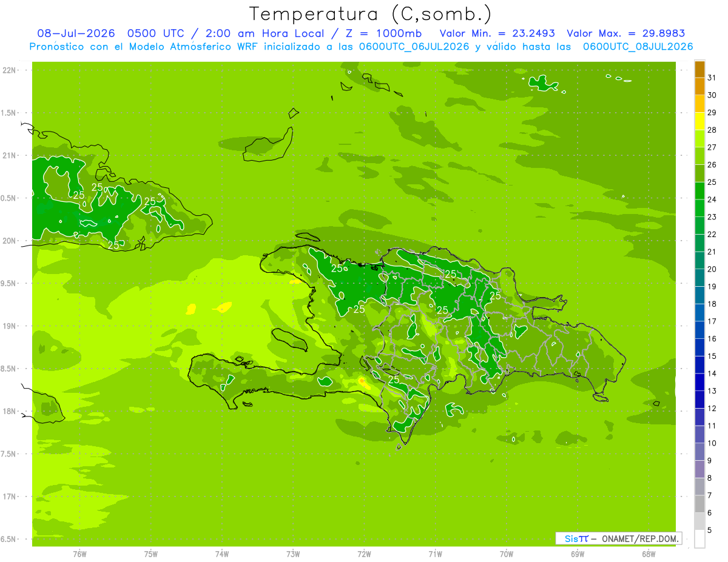Click the Temperatura (C,somb.) title
This screenshot has height=562, width=728.
[x=371, y=14]
